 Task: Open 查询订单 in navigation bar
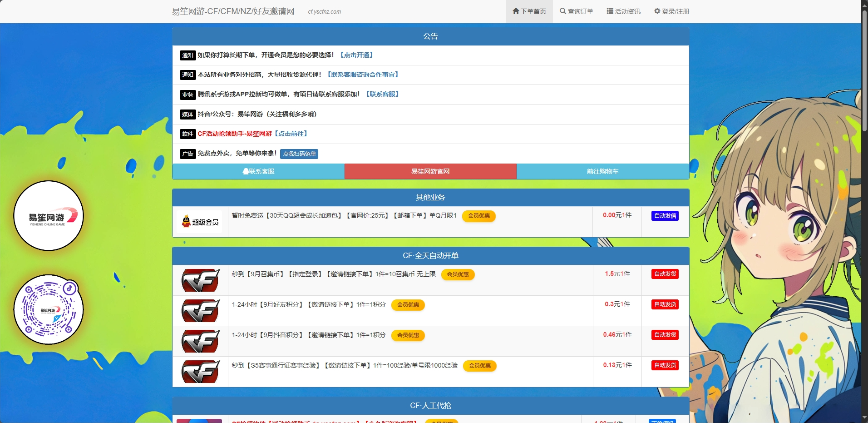[577, 11]
